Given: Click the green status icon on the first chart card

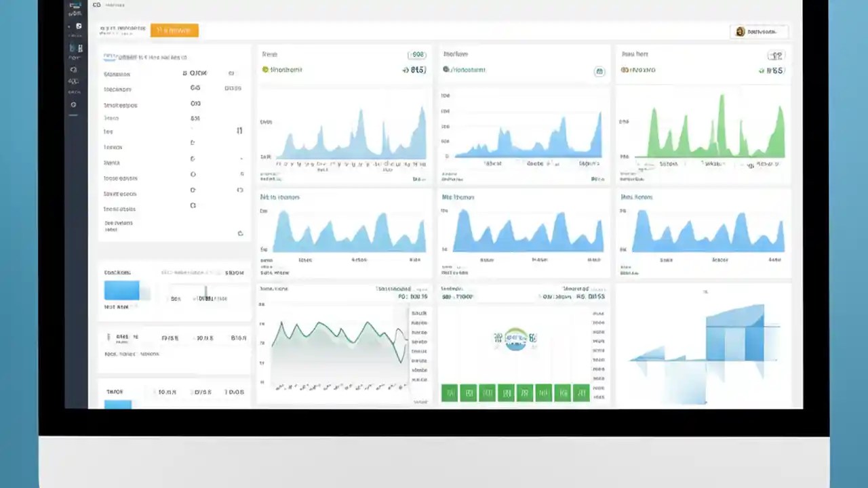Looking at the screenshot, I should [265, 69].
